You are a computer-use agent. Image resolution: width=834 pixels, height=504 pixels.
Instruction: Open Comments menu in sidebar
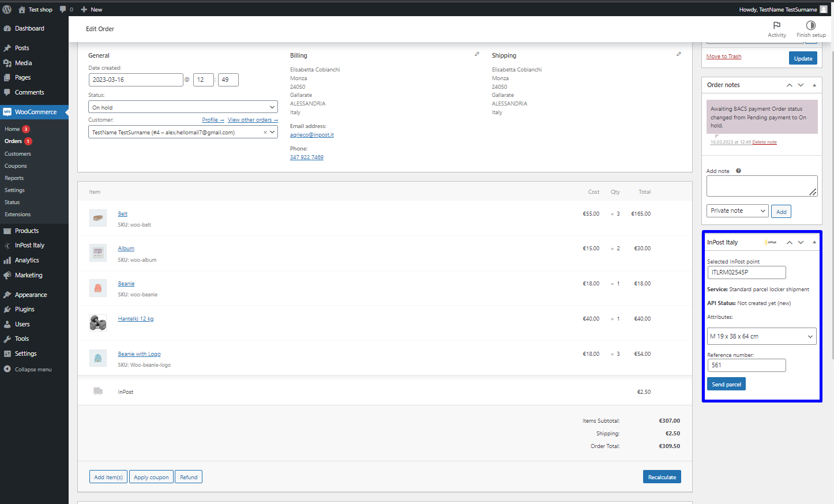(29, 92)
